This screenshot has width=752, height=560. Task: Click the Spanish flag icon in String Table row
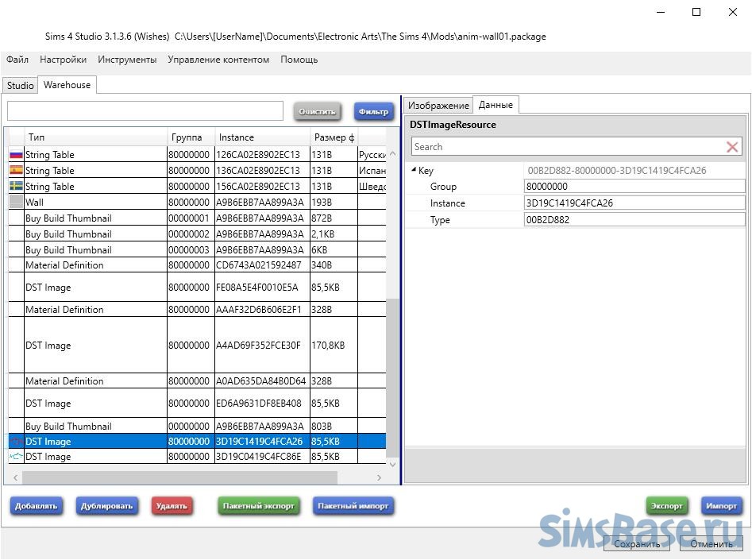click(15, 171)
